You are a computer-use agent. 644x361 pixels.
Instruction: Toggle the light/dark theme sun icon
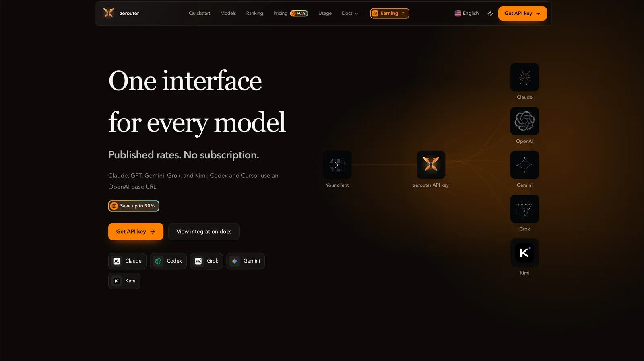click(490, 13)
